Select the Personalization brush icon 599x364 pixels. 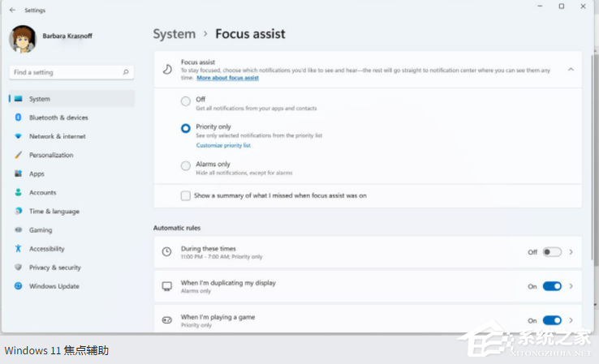[x=18, y=155]
